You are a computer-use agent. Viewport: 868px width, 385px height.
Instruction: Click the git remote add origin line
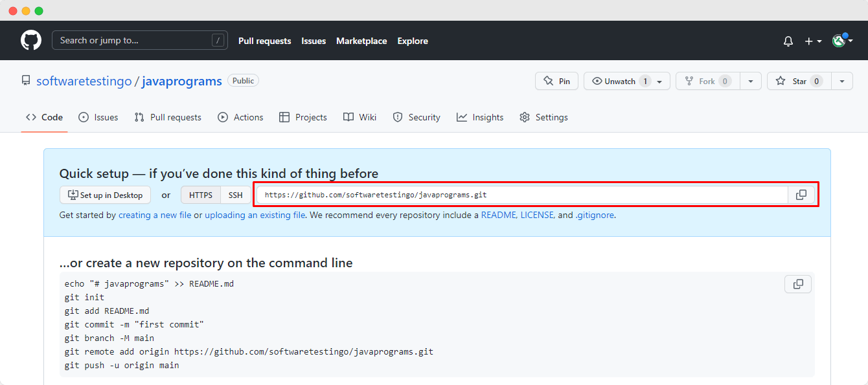[x=249, y=351]
